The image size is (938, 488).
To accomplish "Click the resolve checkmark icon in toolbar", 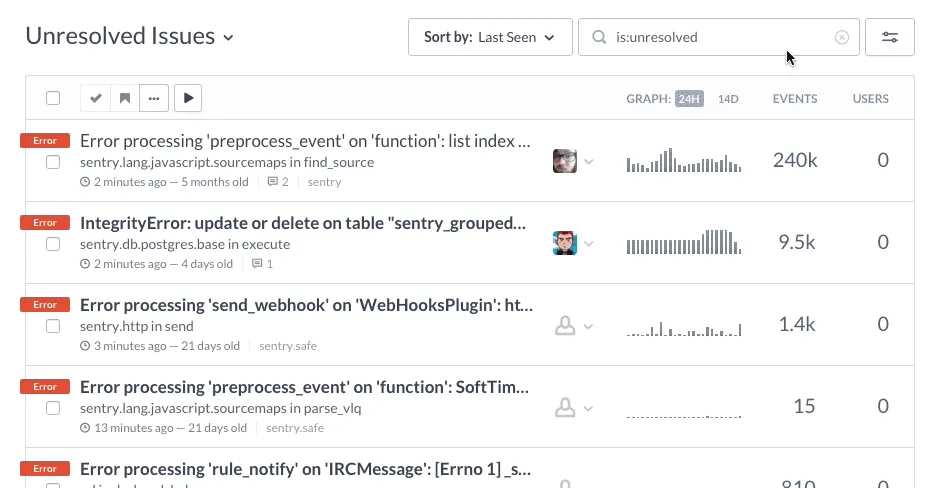I will 96,98.
